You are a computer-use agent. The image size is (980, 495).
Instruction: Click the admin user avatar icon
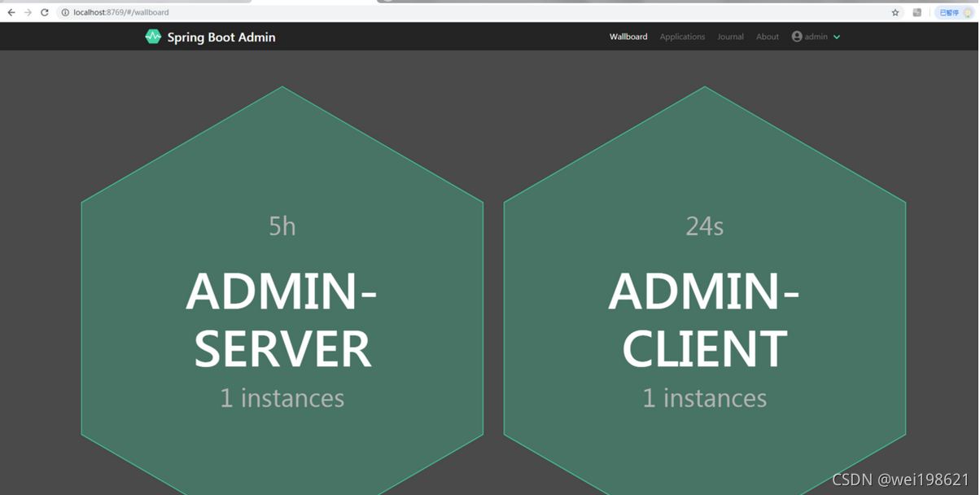797,37
